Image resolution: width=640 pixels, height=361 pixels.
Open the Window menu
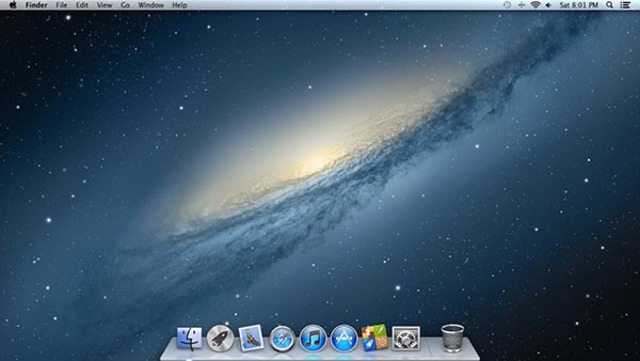coord(151,5)
